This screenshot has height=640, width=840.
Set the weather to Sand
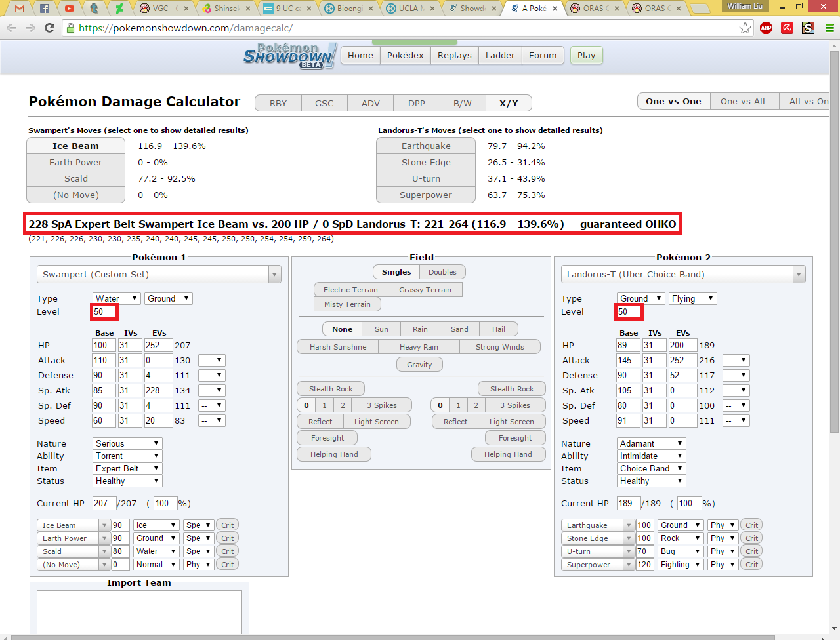pyautogui.click(x=459, y=329)
